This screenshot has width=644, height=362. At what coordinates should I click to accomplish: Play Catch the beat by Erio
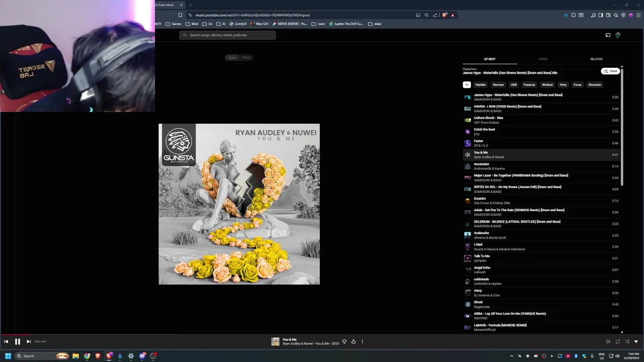pos(541,132)
